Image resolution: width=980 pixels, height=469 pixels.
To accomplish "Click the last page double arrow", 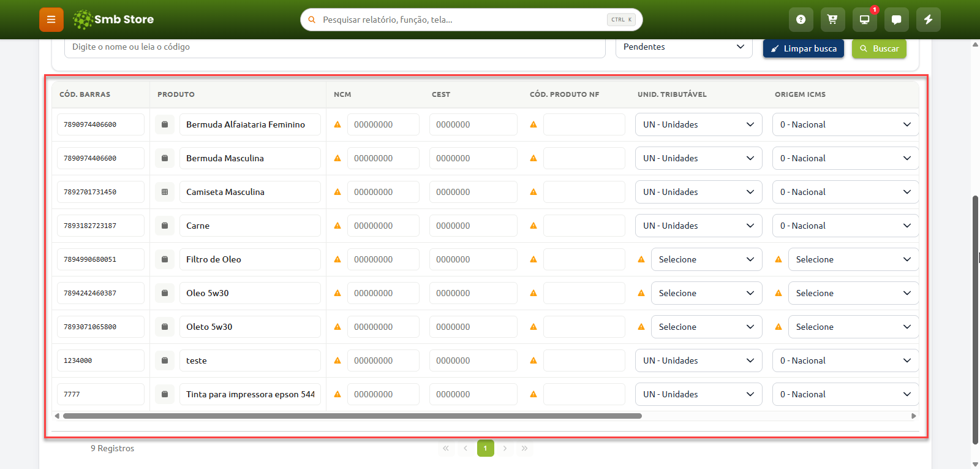I will tap(524, 448).
